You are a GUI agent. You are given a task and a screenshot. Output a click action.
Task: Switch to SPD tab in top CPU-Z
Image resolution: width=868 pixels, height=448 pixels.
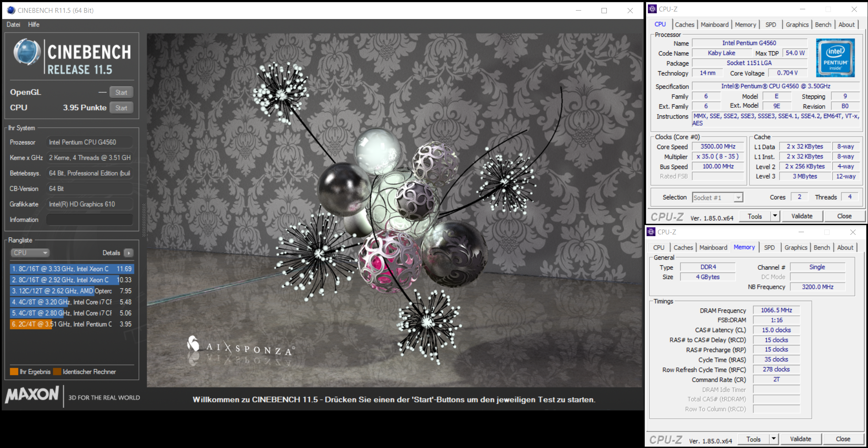pos(771,25)
